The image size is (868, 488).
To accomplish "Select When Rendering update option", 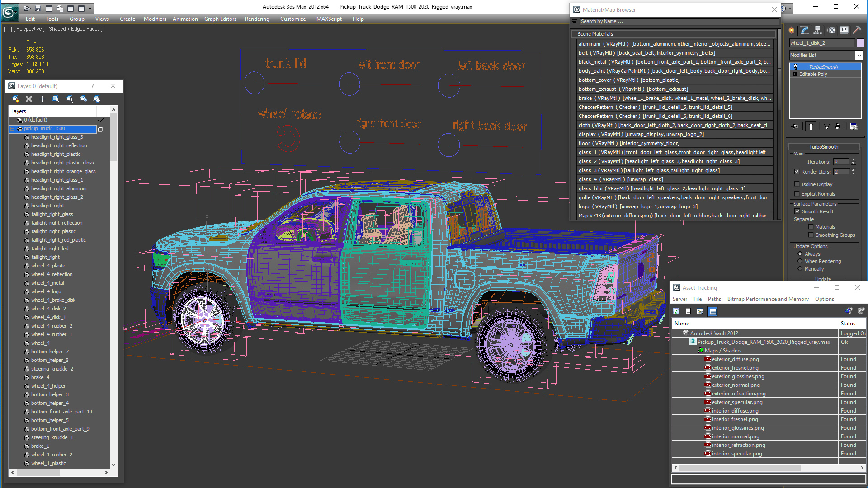I will 800,261.
